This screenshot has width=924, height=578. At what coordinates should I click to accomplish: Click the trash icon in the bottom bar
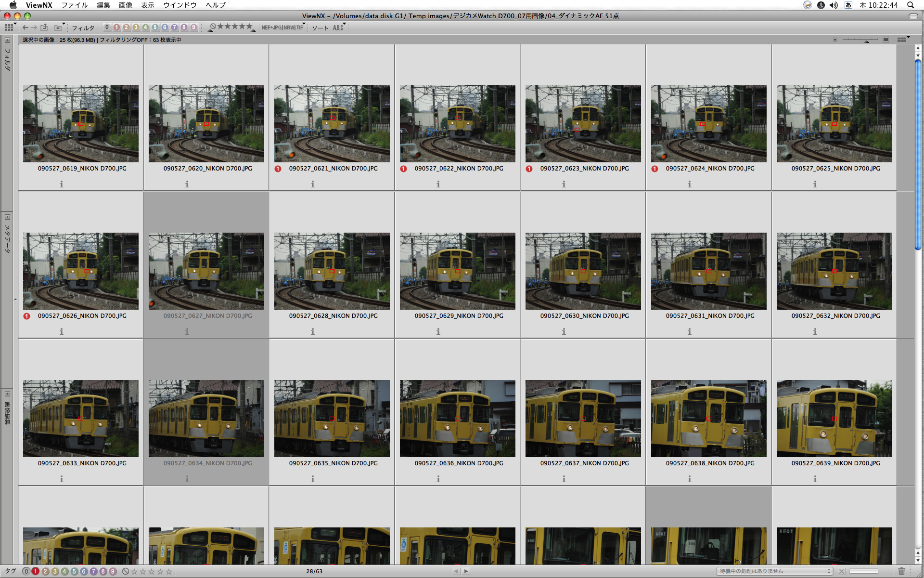pos(901,571)
